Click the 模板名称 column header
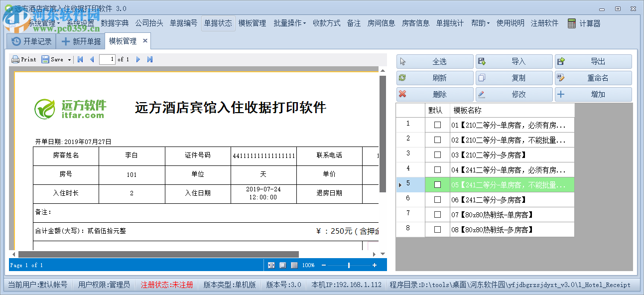This screenshot has width=644, height=295. 512,110
